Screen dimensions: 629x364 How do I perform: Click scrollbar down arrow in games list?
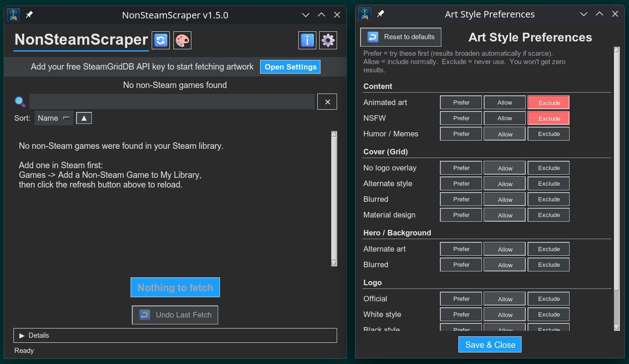[334, 263]
